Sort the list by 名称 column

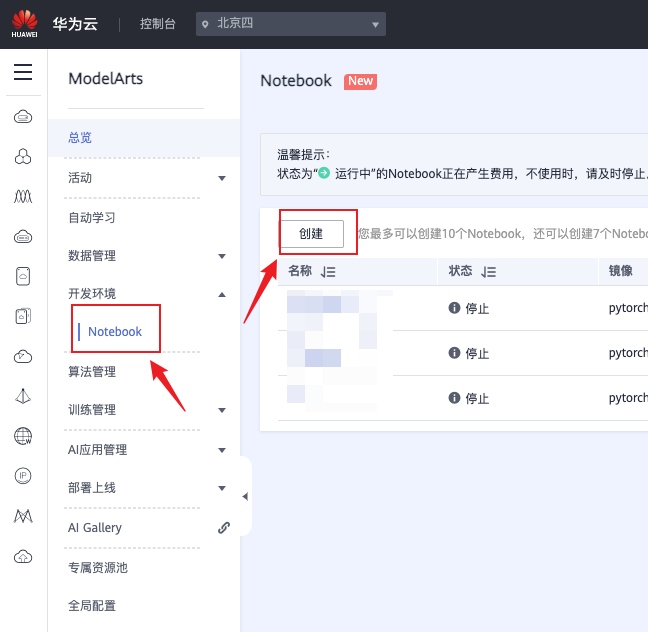tap(329, 272)
